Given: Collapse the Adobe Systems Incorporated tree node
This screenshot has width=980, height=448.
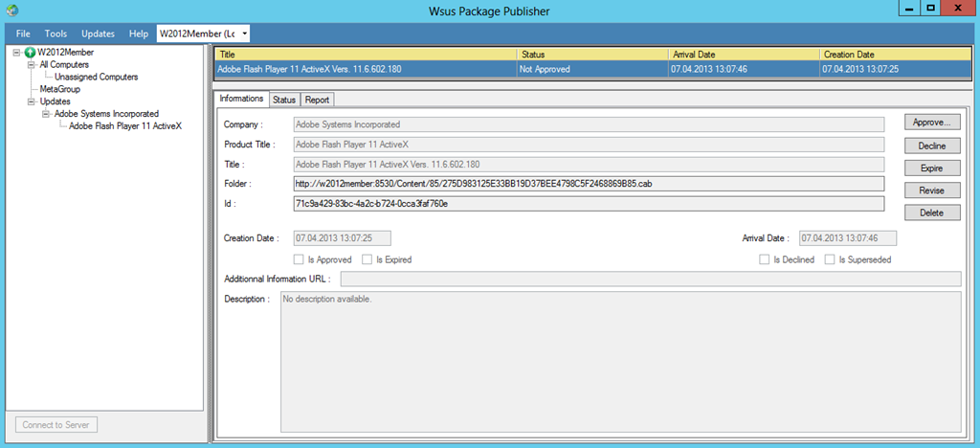Looking at the screenshot, I should coord(46,114).
